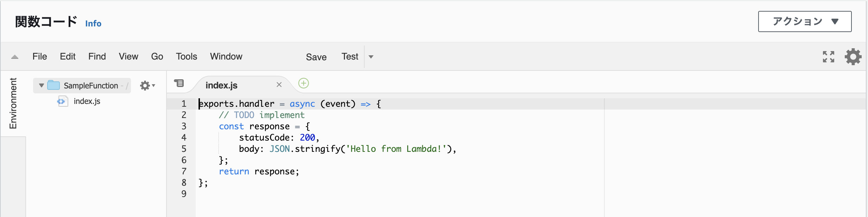Viewport: 868px width, 217px height.
Task: Toggle fullscreen mode for the editor
Action: click(x=828, y=57)
